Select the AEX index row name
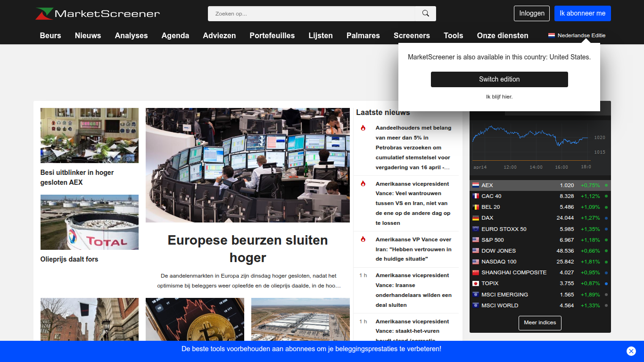Image resolution: width=644 pixels, height=362 pixels. coord(487,185)
